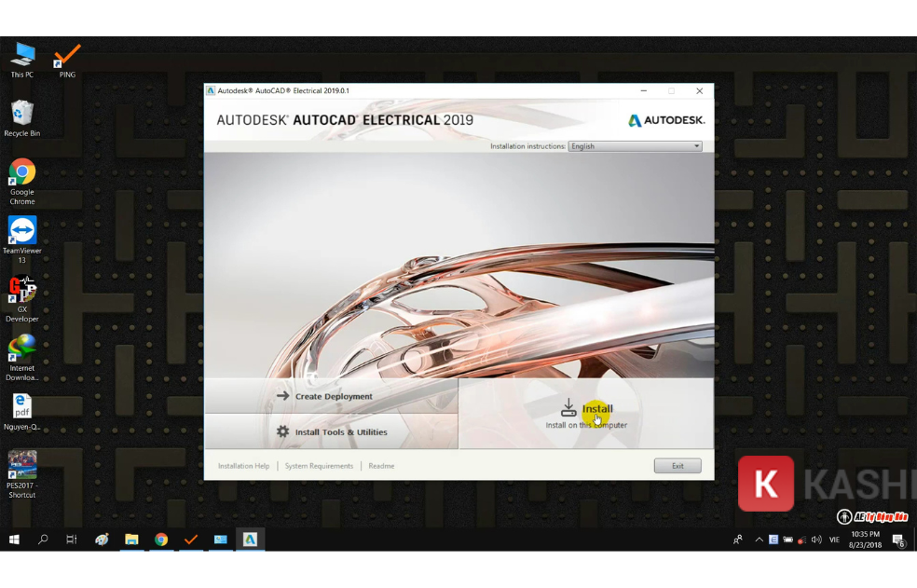Show hidden system tray icons
This screenshot has width=917, height=588.
click(x=759, y=540)
